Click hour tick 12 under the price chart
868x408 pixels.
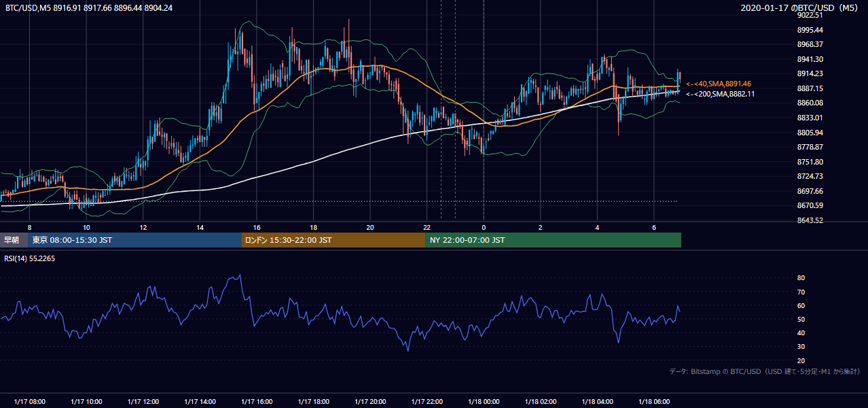point(143,227)
